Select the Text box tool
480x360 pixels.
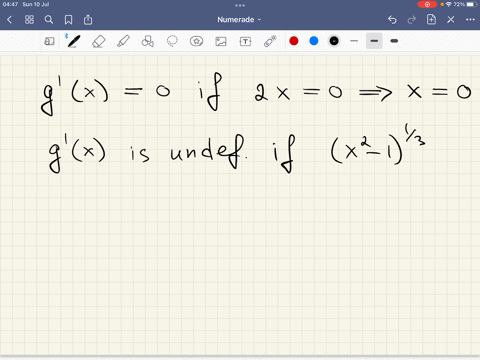(245, 41)
